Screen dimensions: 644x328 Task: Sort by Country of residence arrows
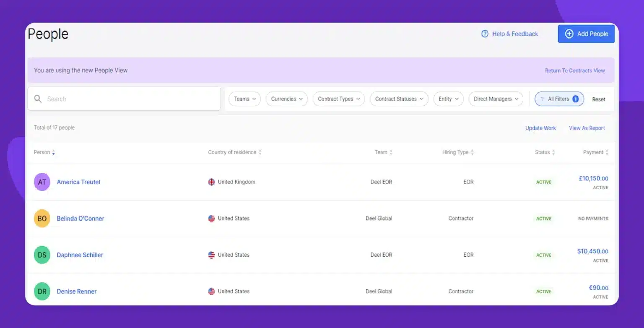click(x=260, y=153)
